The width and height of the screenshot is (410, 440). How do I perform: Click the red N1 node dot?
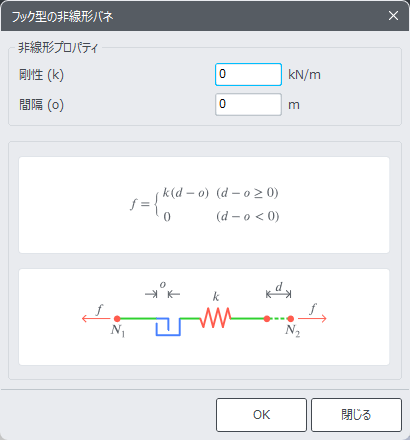point(117,319)
